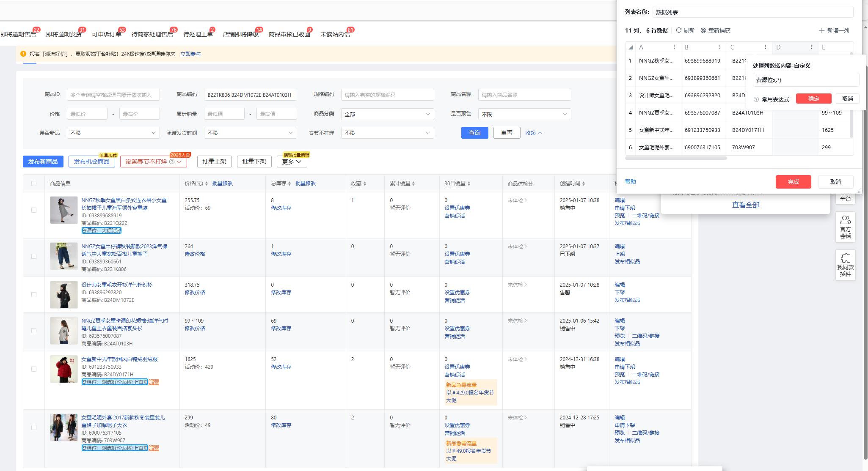Click the refresh (刷新) icon

679,30
